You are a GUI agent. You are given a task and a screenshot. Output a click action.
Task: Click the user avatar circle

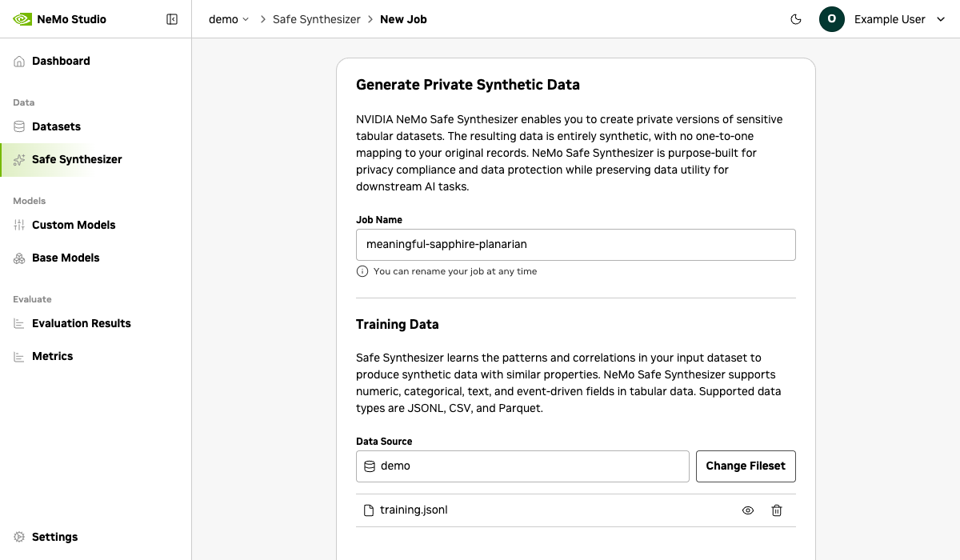click(832, 19)
